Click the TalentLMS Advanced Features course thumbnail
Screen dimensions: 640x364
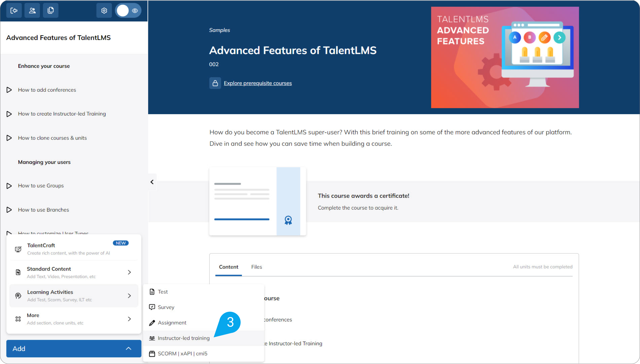[x=505, y=57]
